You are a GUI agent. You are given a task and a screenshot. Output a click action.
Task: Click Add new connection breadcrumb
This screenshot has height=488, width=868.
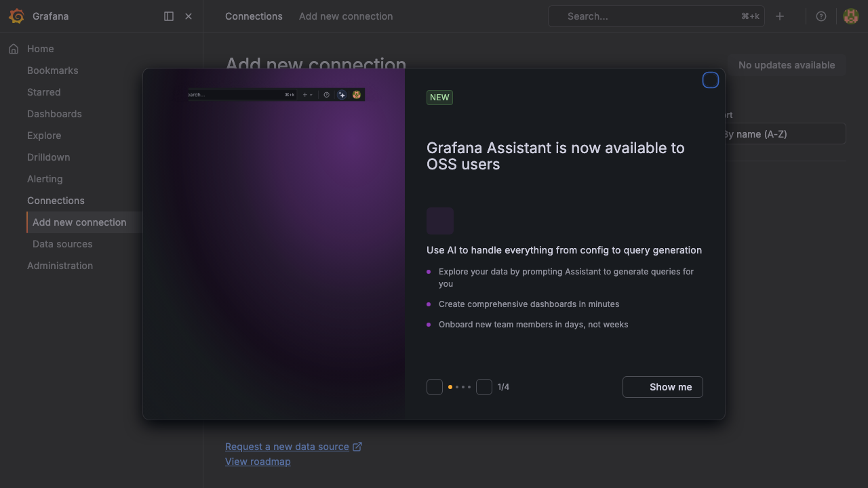click(x=346, y=16)
